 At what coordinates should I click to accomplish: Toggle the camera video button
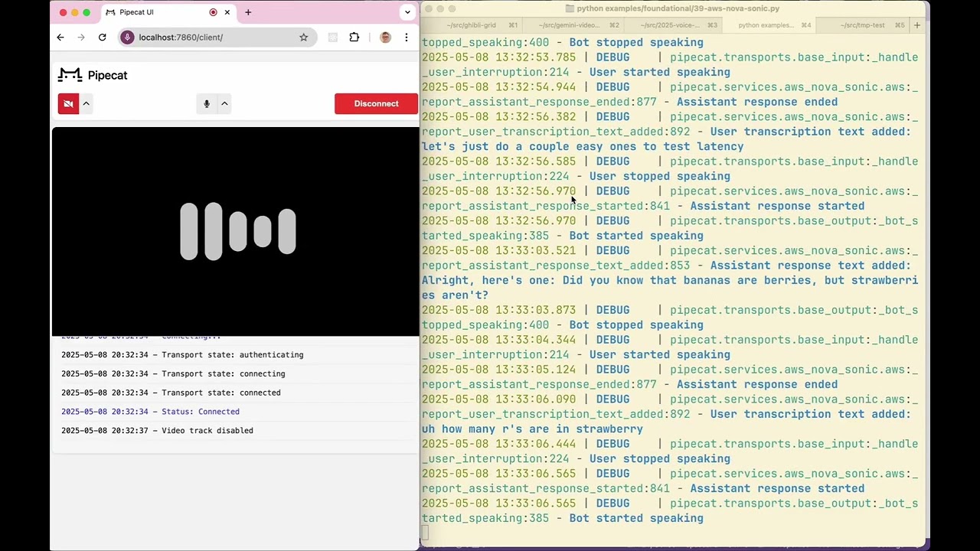(68, 104)
